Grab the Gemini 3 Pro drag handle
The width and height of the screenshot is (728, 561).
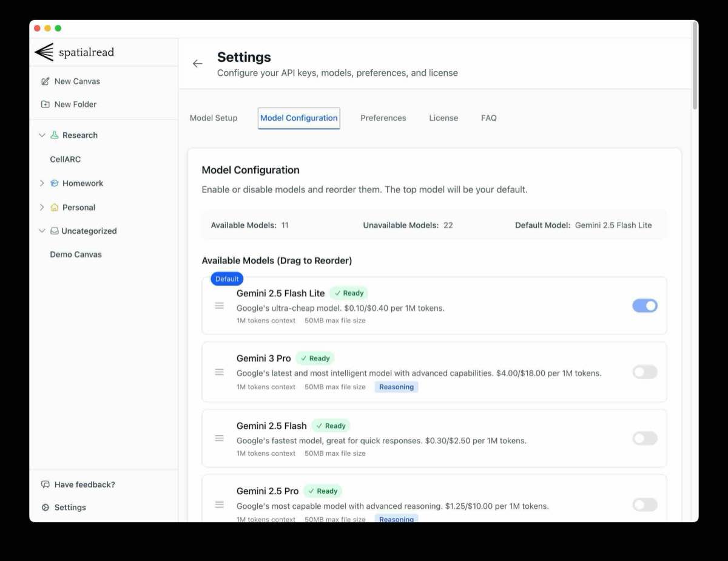(220, 372)
